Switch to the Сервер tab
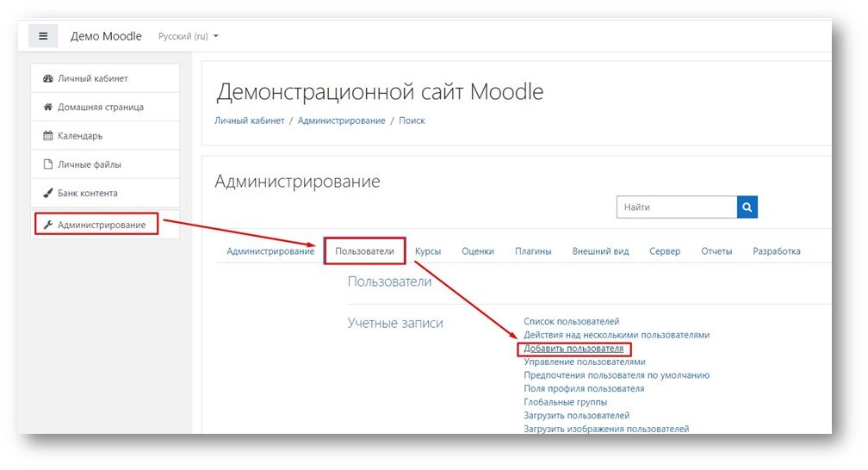Viewport: 868px width, 470px height. [x=665, y=251]
